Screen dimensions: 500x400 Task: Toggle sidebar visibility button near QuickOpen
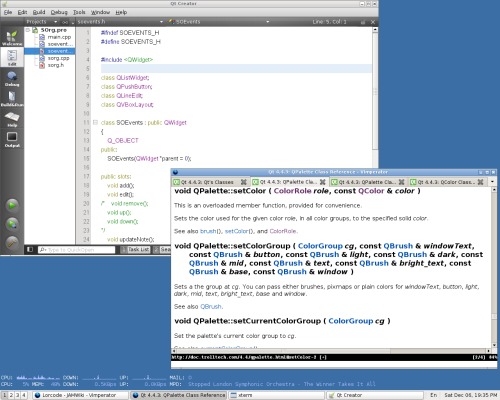tap(30, 249)
